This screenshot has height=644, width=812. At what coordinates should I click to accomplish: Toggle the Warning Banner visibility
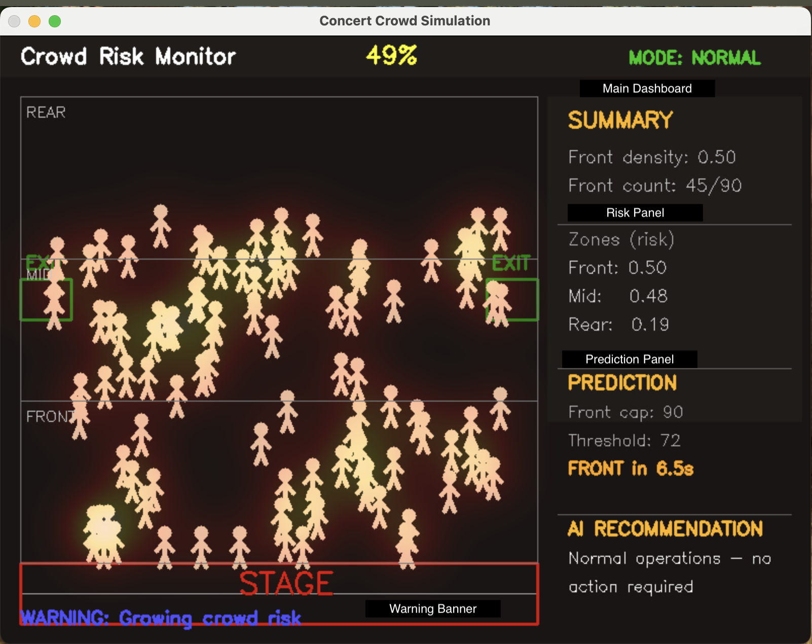tap(432, 609)
